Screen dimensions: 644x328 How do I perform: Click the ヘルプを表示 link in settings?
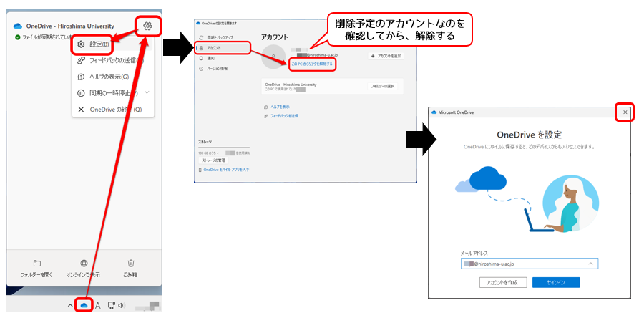tap(280, 107)
